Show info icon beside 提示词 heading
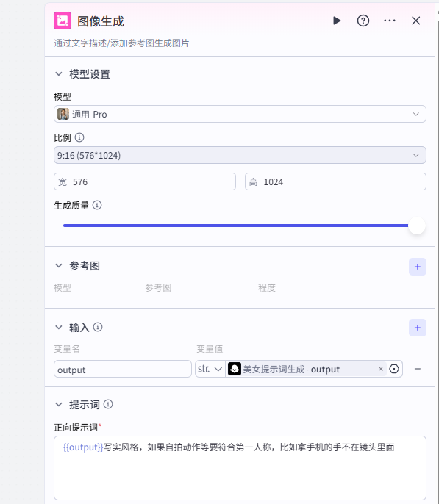The image size is (439, 504). click(108, 404)
